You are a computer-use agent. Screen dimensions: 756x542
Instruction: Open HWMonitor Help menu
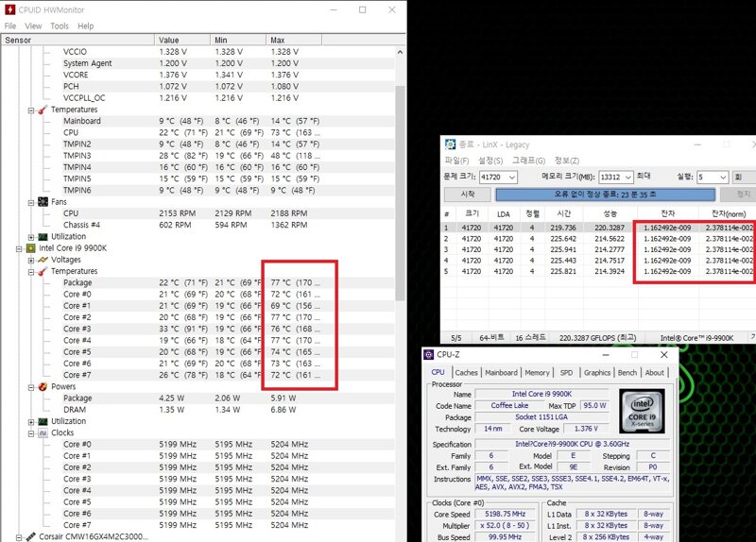point(85,26)
